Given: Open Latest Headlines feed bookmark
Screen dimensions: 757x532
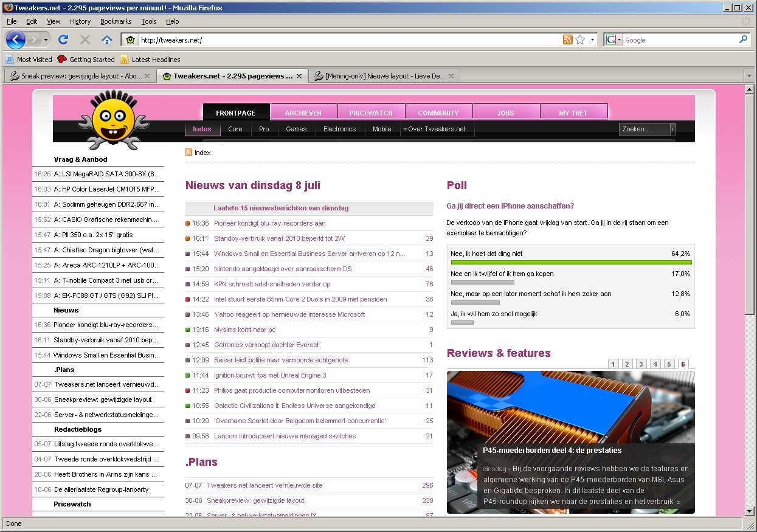Looking at the screenshot, I should point(150,60).
